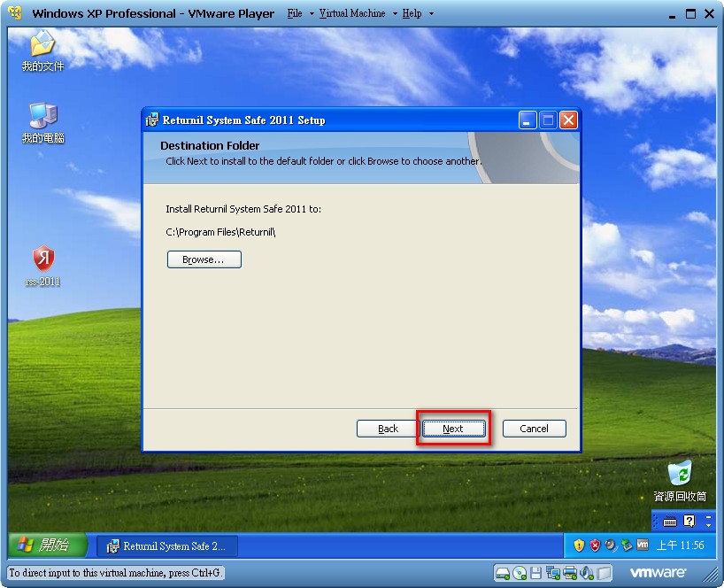Select the My Computer desktop icon

point(43,122)
